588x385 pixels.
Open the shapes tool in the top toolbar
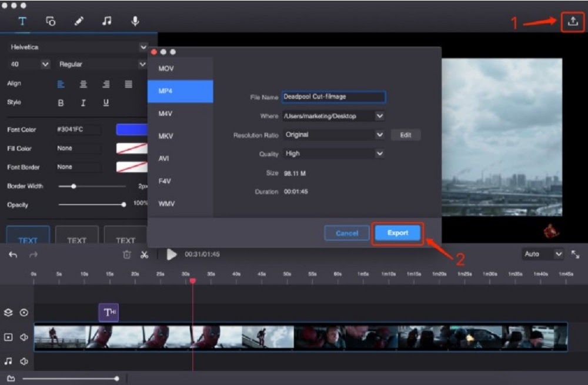[x=51, y=21]
